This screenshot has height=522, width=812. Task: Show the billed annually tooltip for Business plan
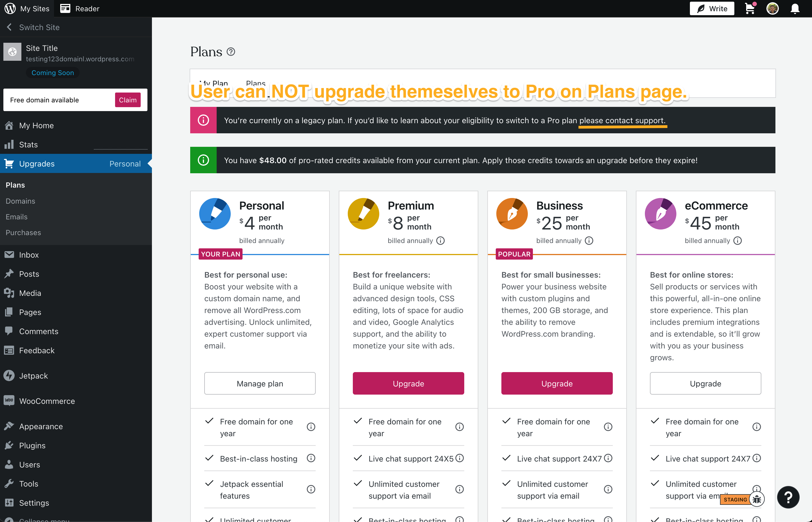[x=589, y=241]
